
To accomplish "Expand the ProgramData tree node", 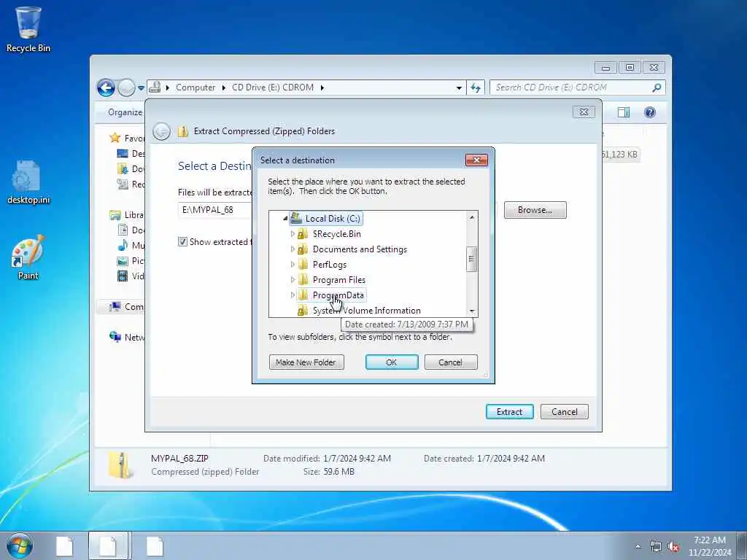I will [293, 295].
